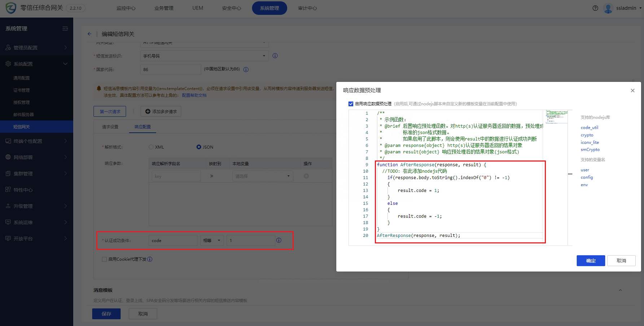Image resolution: width=644 pixels, height=326 pixels.
Task: Click the 集群管理 sidebar icon
Action: click(8, 173)
